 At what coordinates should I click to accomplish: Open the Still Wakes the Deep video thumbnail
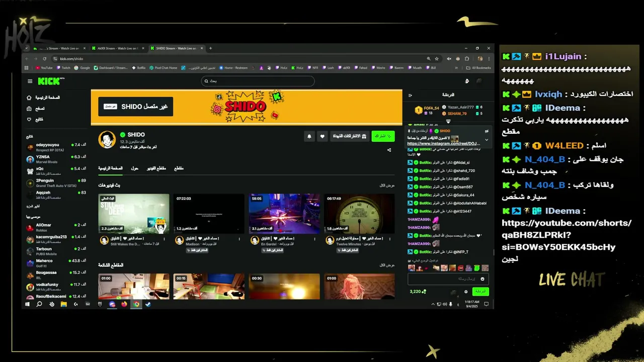(134, 214)
